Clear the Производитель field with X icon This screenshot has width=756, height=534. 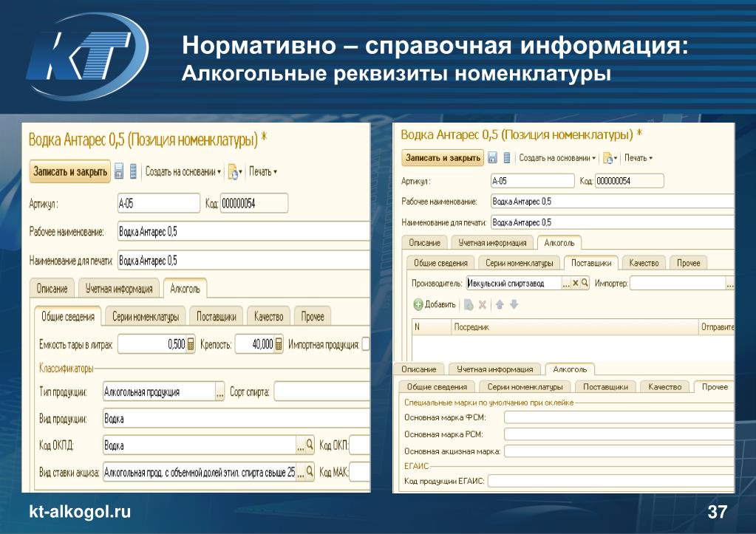click(575, 284)
